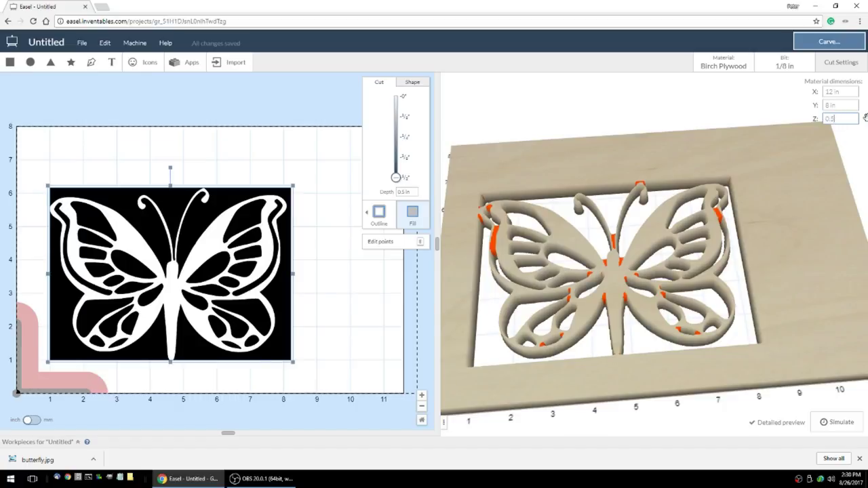Close the downloads bar
The height and width of the screenshot is (488, 868).
coord(859,459)
